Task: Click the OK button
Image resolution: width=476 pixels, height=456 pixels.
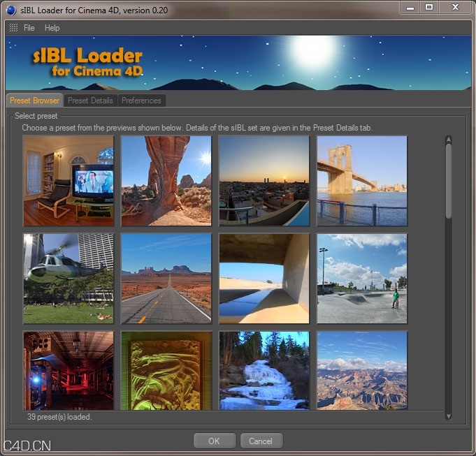Action: pos(215,441)
